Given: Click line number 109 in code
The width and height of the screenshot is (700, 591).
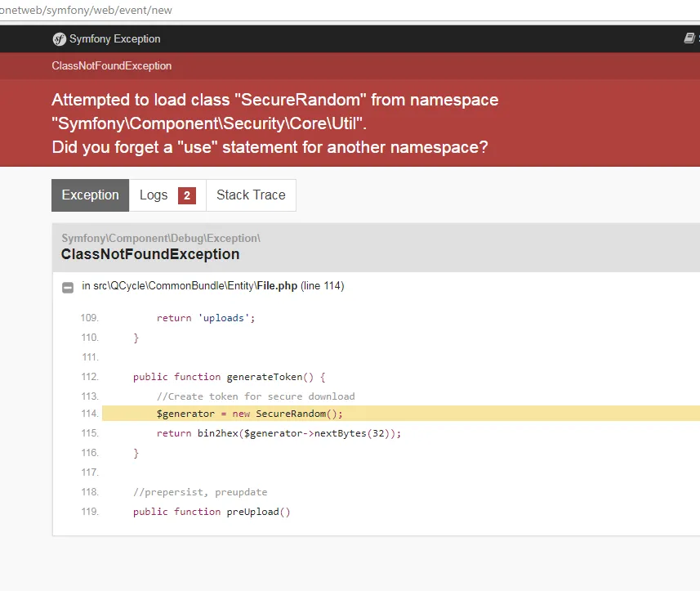Looking at the screenshot, I should [90, 318].
